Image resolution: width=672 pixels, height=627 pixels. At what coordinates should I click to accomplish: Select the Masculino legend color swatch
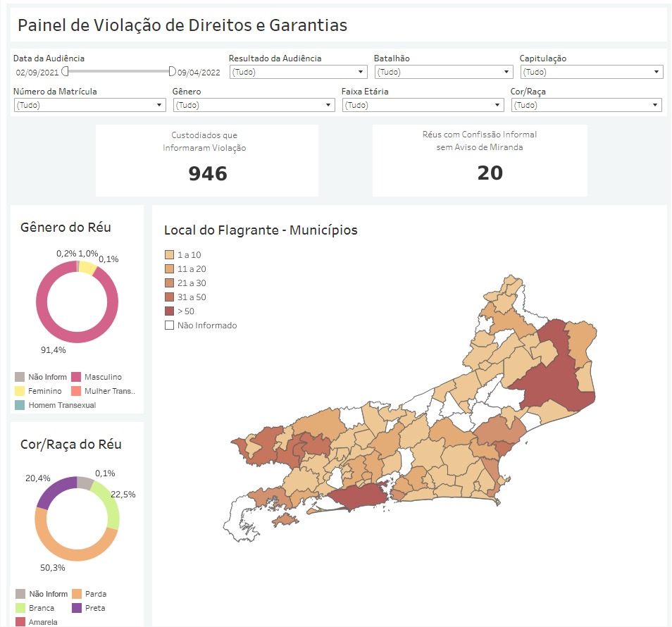point(75,378)
